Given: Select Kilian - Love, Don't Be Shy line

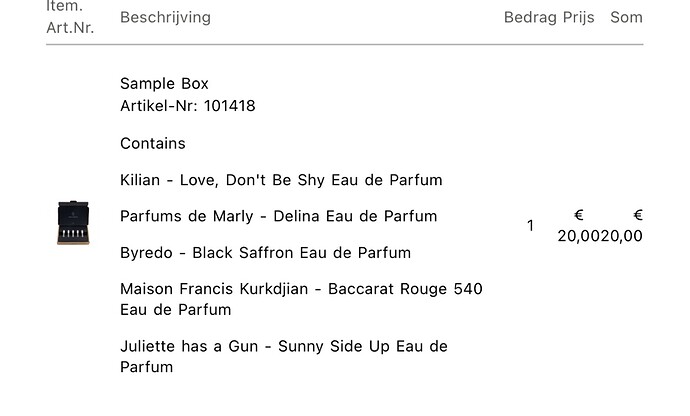Looking at the screenshot, I should (281, 180).
